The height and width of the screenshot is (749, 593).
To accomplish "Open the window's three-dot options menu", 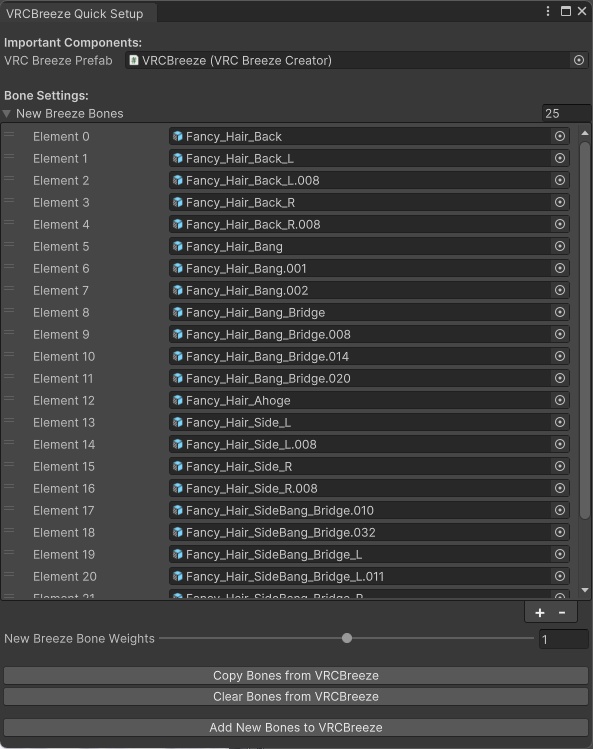I will [548, 11].
